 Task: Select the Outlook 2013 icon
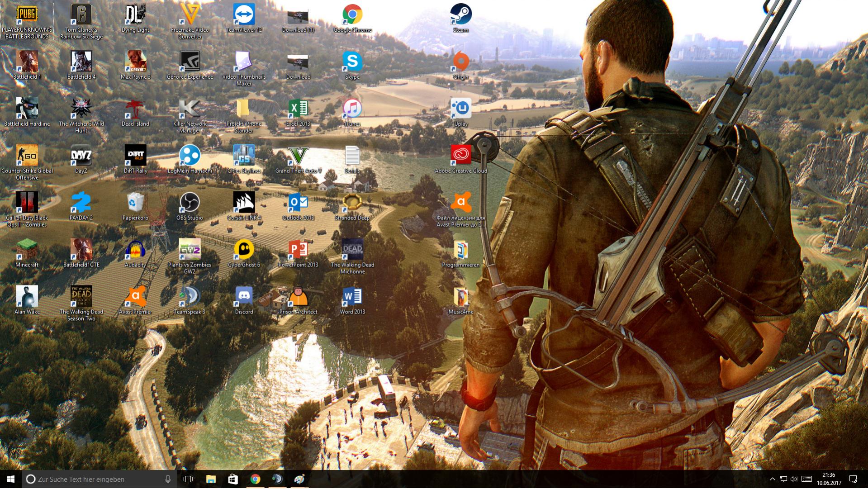[x=298, y=206]
